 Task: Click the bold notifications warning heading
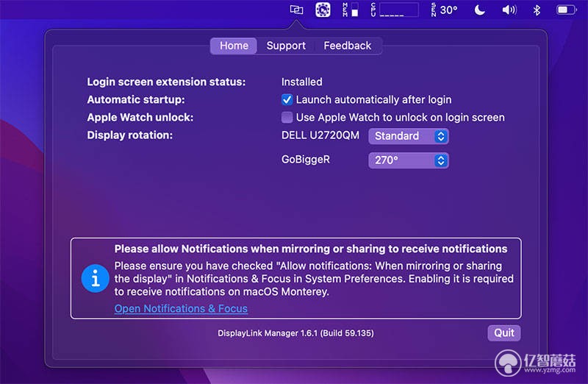click(311, 249)
